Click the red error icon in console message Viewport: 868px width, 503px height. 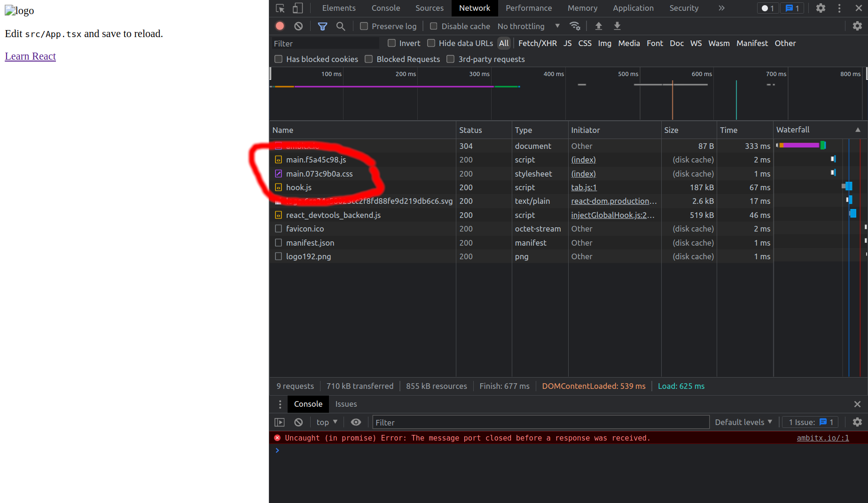(277, 438)
